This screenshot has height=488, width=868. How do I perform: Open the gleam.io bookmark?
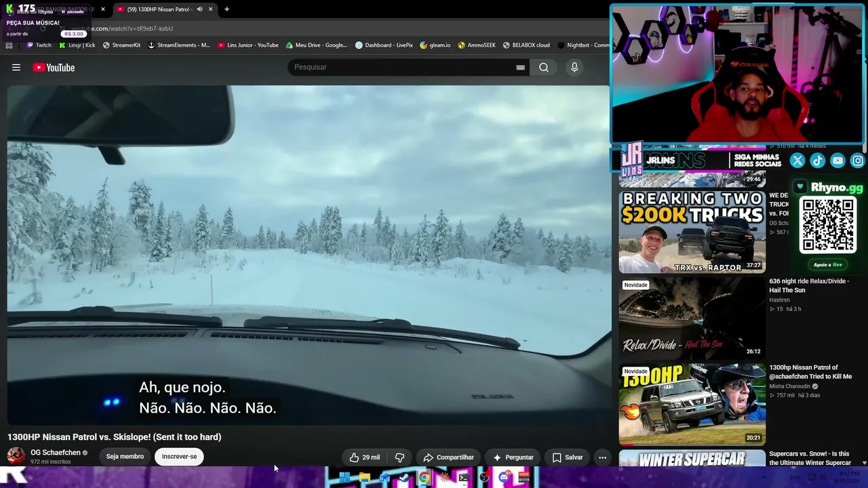pos(435,45)
